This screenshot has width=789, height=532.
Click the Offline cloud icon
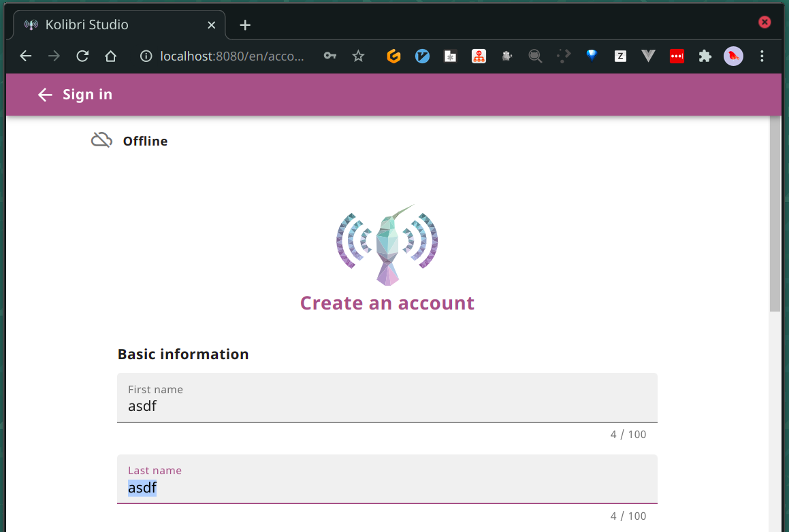point(101,139)
